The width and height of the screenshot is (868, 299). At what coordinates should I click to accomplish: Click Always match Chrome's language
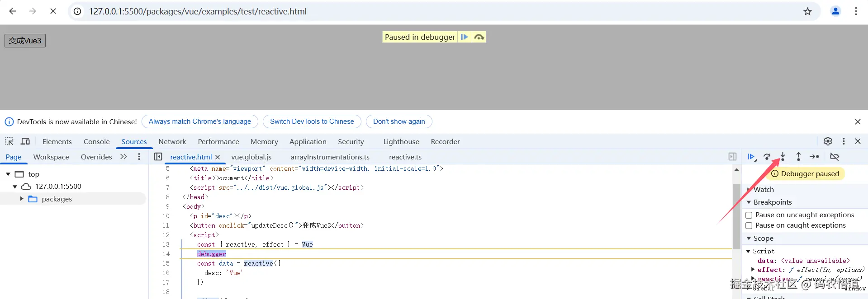(200, 121)
